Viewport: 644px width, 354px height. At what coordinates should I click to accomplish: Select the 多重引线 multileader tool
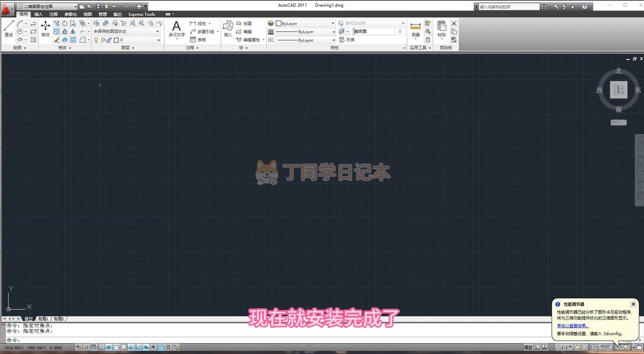tap(204, 32)
